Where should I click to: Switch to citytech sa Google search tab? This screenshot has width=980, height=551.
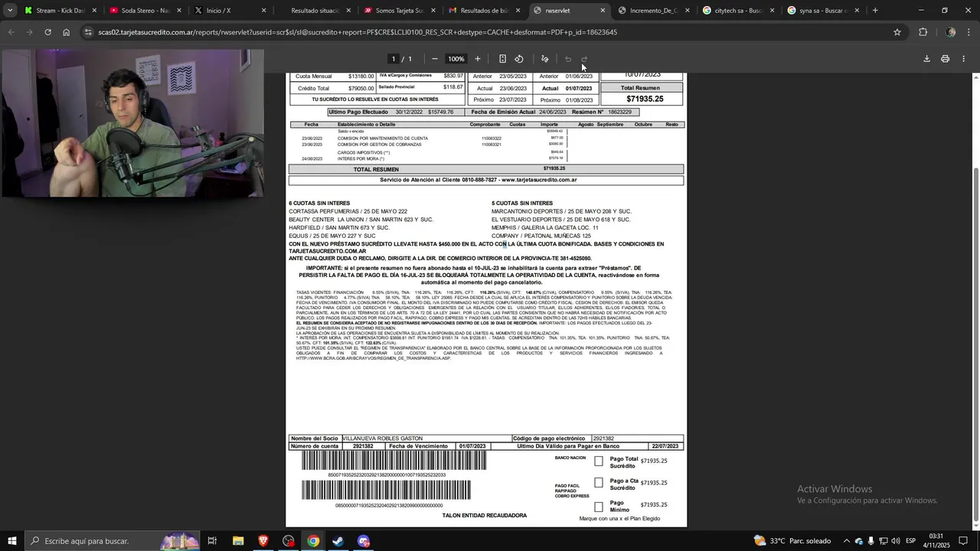pyautogui.click(x=738, y=11)
